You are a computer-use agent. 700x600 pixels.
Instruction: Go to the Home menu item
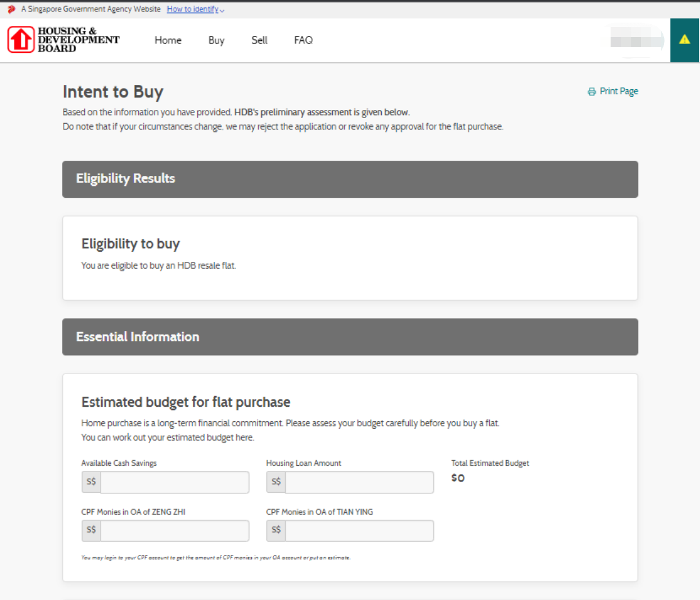point(168,40)
